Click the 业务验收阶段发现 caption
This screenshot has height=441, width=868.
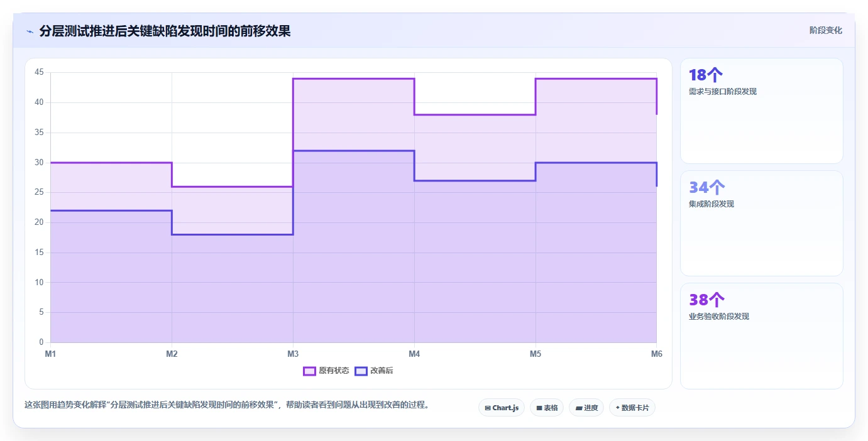719,317
